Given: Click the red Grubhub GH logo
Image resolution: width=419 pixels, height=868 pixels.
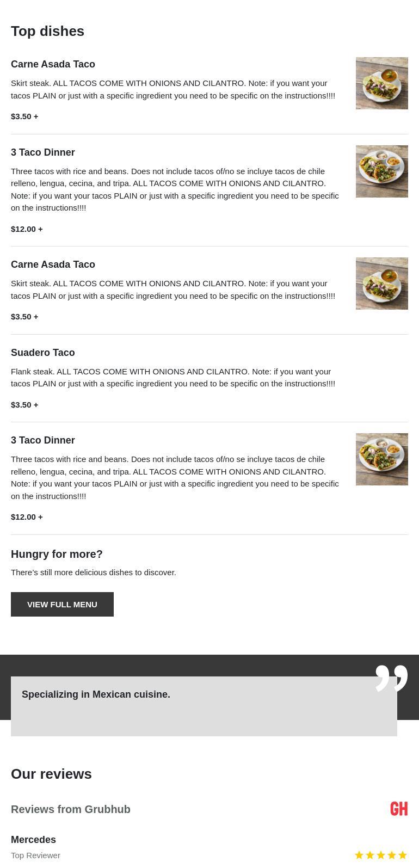Looking at the screenshot, I should tap(399, 809).
